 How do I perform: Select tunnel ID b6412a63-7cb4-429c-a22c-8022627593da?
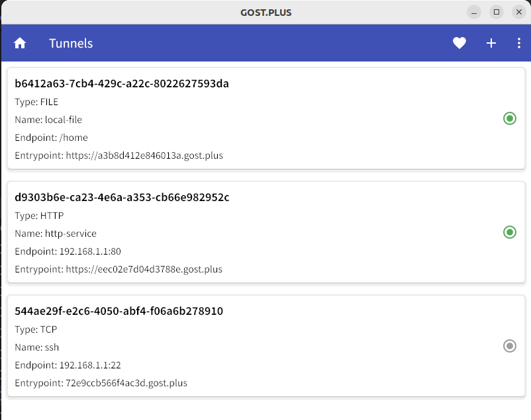click(x=122, y=83)
